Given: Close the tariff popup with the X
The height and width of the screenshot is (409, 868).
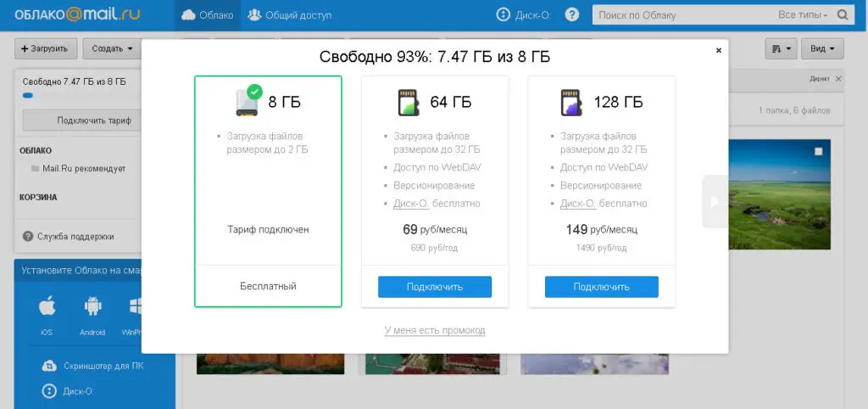Looking at the screenshot, I should pos(719,51).
